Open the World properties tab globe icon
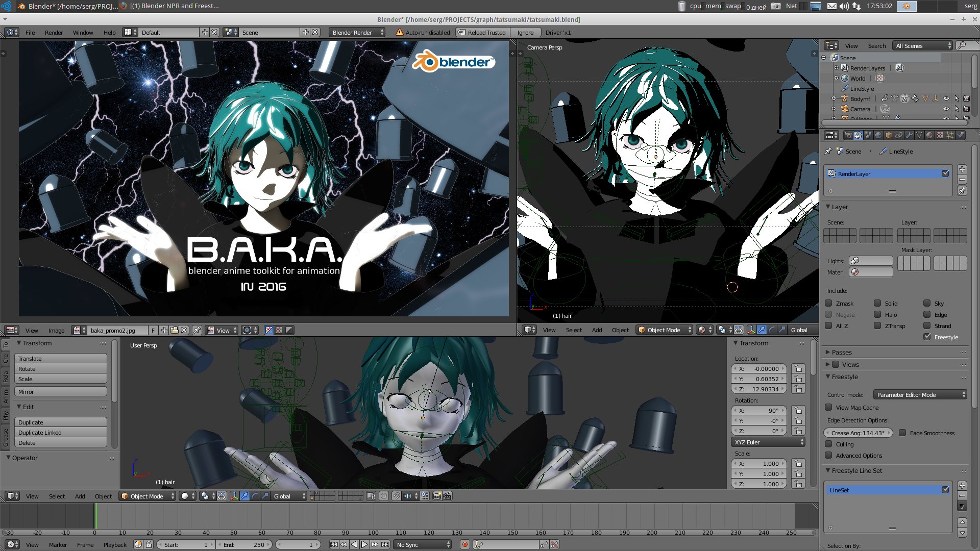980x551 pixels. 878,135
